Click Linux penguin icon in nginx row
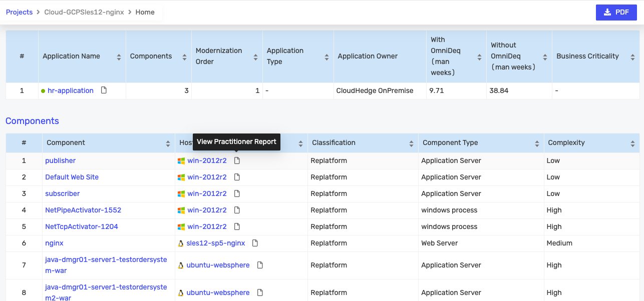644x301 pixels. [x=181, y=243]
